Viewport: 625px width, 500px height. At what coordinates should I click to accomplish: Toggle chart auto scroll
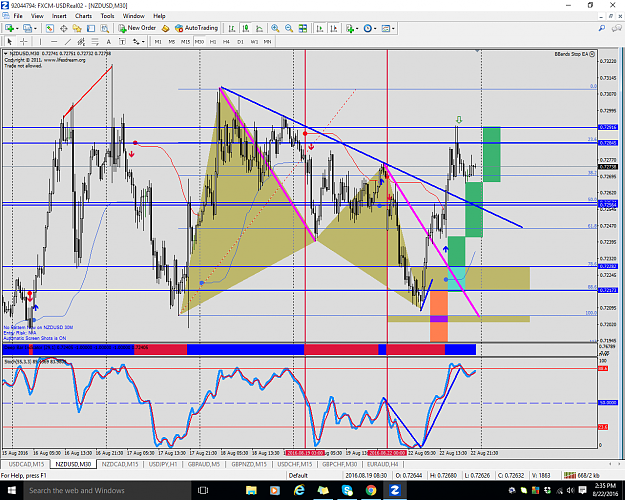320,28
